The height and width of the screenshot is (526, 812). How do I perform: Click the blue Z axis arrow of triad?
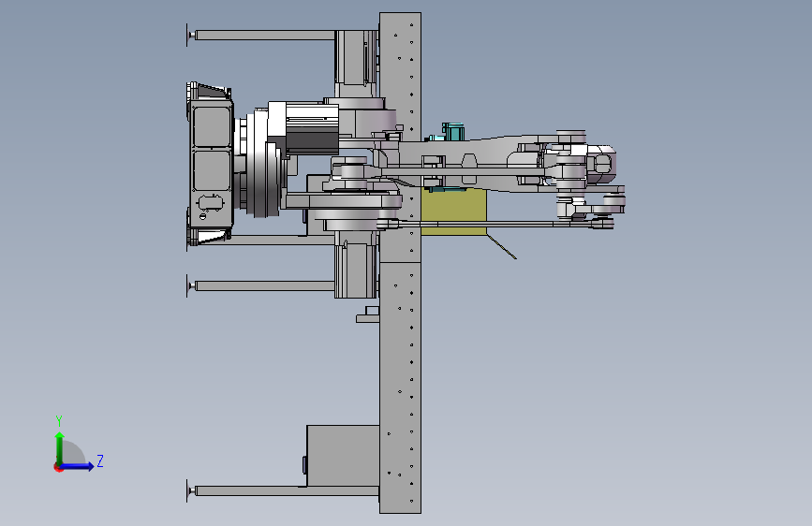pos(78,466)
